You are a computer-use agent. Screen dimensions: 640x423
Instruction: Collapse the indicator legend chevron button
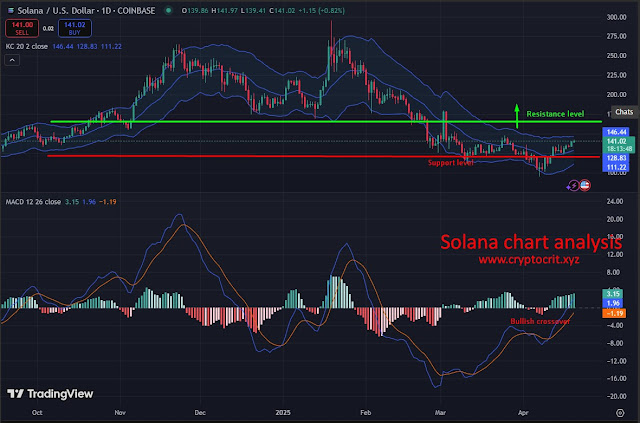tap(12, 60)
